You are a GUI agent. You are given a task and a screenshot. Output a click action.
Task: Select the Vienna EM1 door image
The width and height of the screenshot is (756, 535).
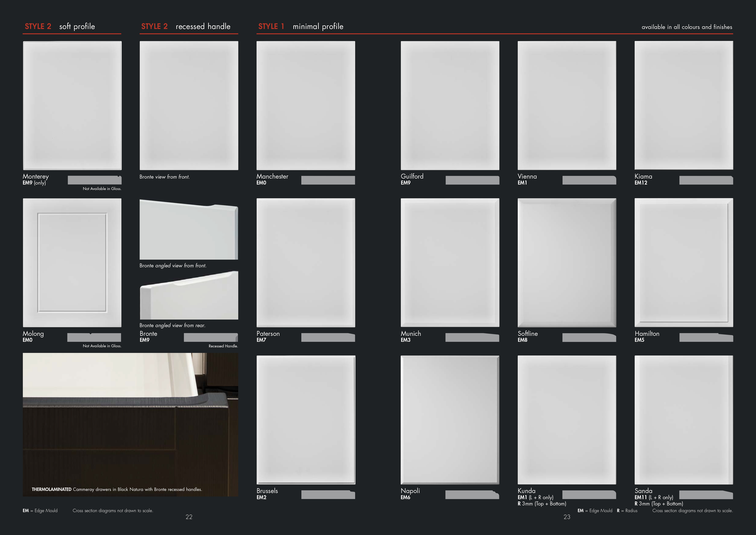[567, 105]
